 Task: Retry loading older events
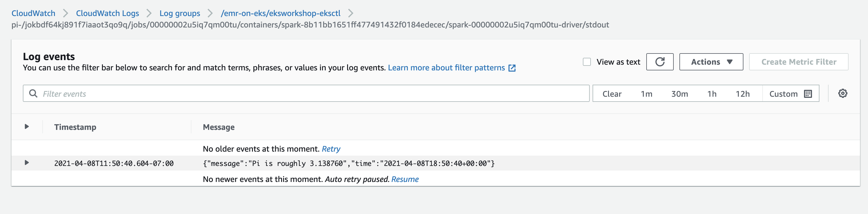(331, 149)
